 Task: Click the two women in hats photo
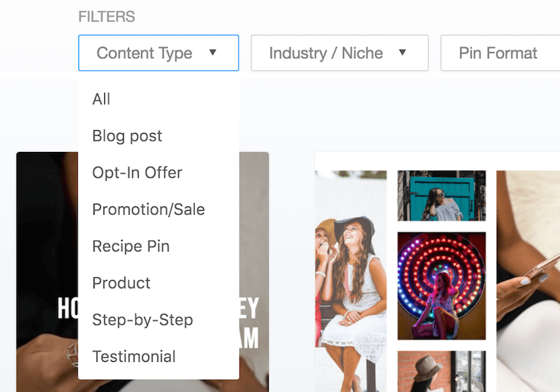(x=351, y=281)
